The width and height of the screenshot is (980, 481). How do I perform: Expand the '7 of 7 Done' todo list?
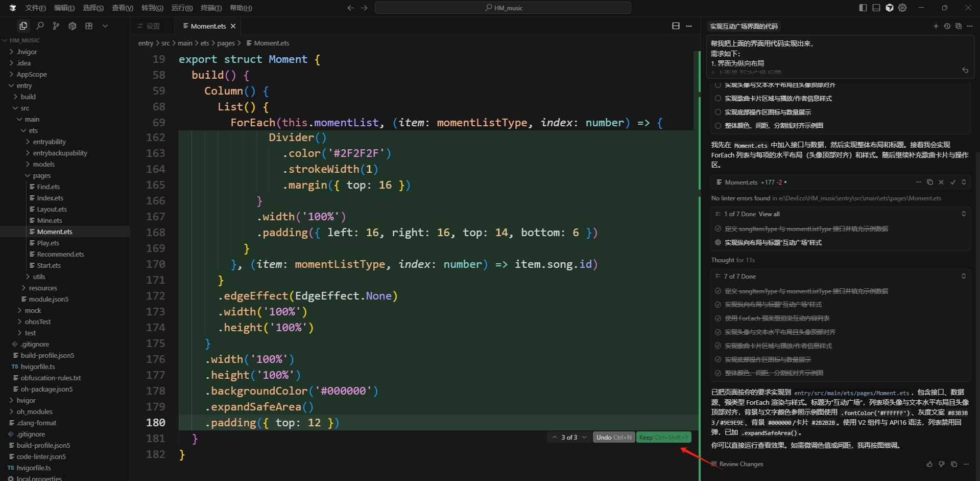click(x=963, y=276)
